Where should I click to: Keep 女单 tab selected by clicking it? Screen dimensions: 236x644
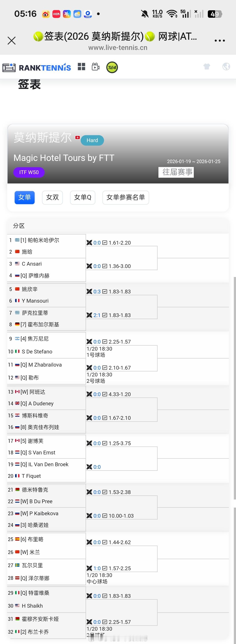(x=24, y=198)
